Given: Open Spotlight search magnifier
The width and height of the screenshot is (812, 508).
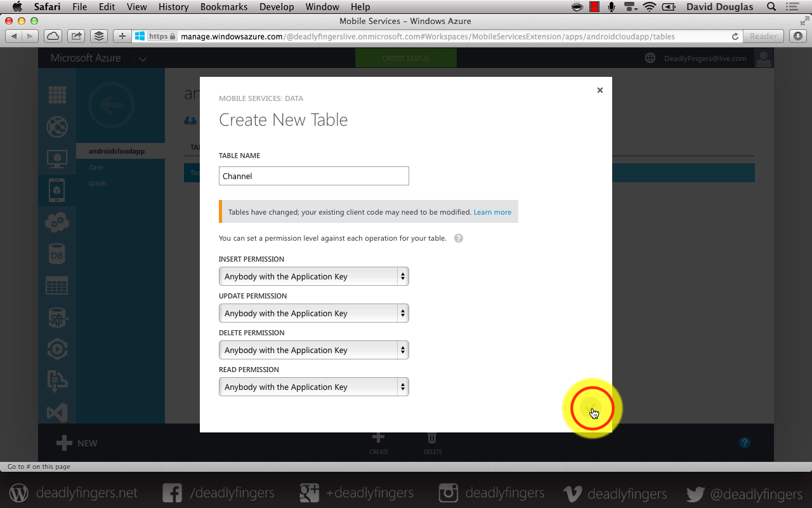Looking at the screenshot, I should [x=771, y=7].
